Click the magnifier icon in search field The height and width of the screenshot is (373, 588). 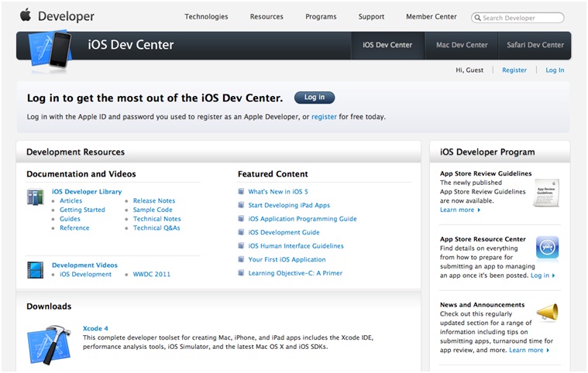[x=477, y=18]
